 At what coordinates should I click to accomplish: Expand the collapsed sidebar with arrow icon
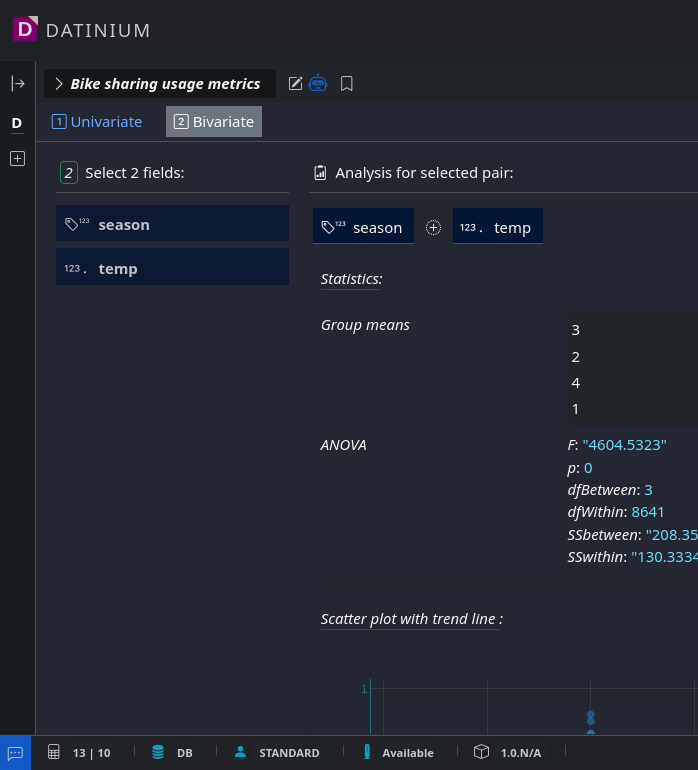coord(17,84)
